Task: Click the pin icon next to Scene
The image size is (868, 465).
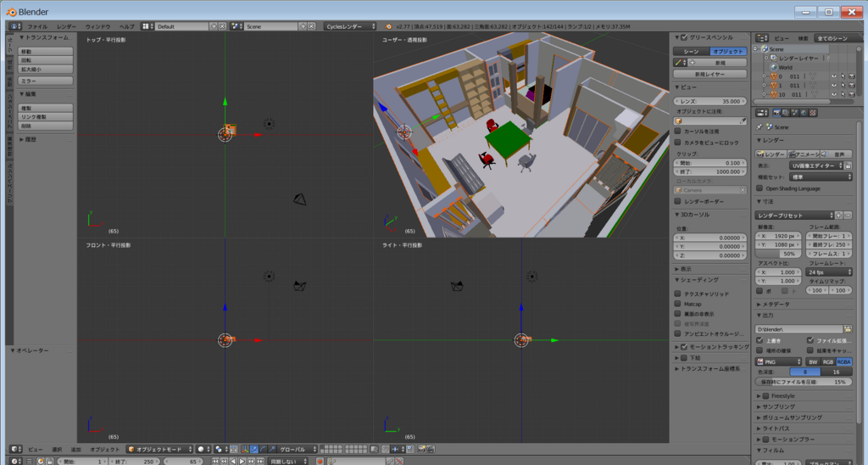Action: 759,127
